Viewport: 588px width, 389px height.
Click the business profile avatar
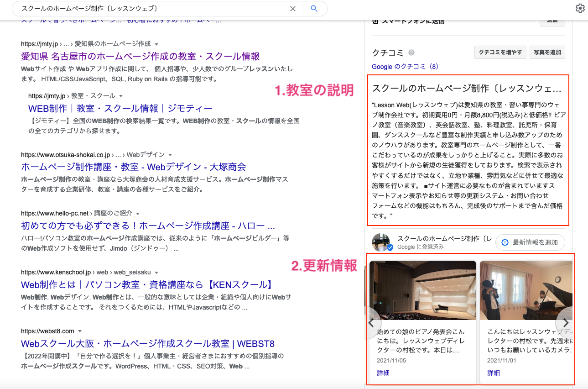(x=381, y=242)
